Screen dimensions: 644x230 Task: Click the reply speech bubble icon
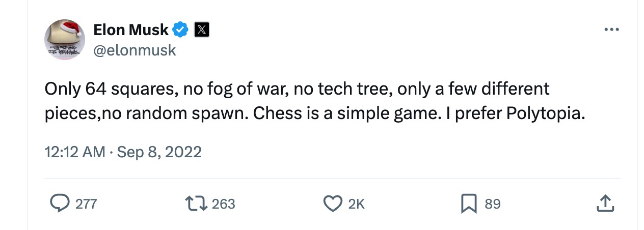tap(60, 204)
